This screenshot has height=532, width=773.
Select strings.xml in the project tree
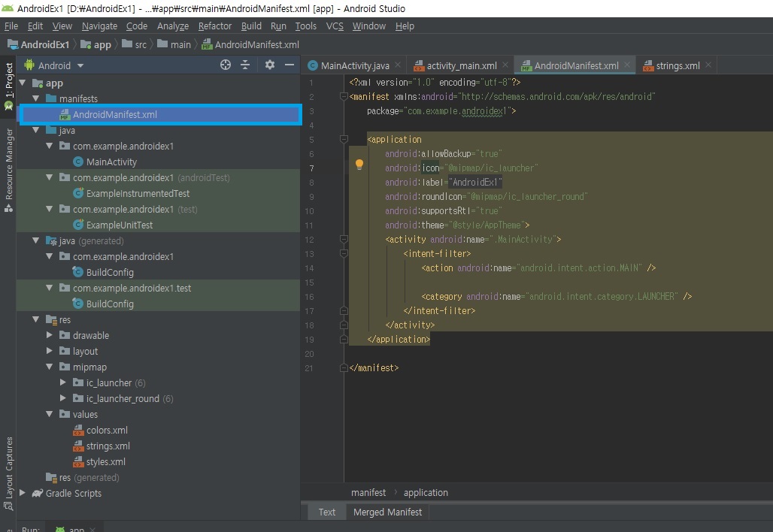pyautogui.click(x=108, y=446)
